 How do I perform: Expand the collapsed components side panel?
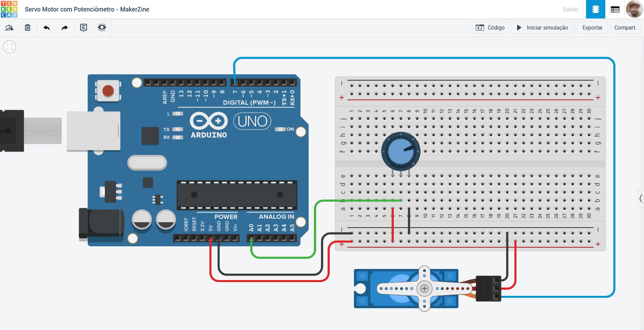[x=641, y=198]
